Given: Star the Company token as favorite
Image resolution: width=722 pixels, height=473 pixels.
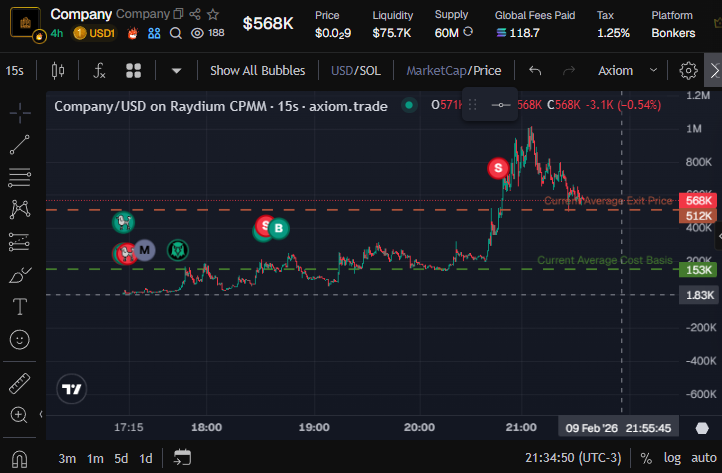Looking at the screenshot, I should point(213,14).
